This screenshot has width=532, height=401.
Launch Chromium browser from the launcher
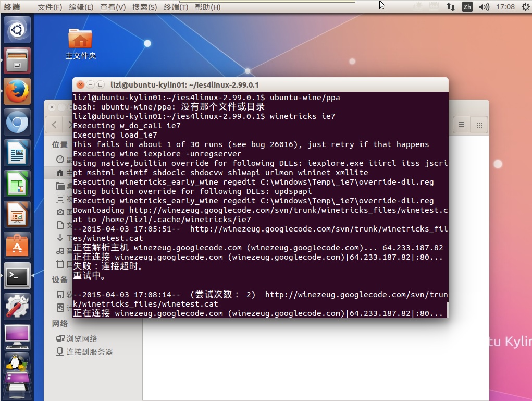coord(17,122)
